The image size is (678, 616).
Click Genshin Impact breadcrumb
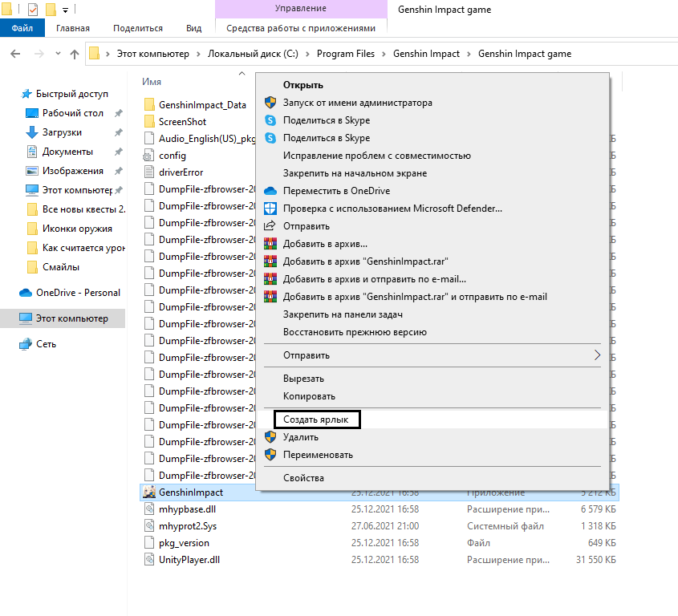(426, 54)
